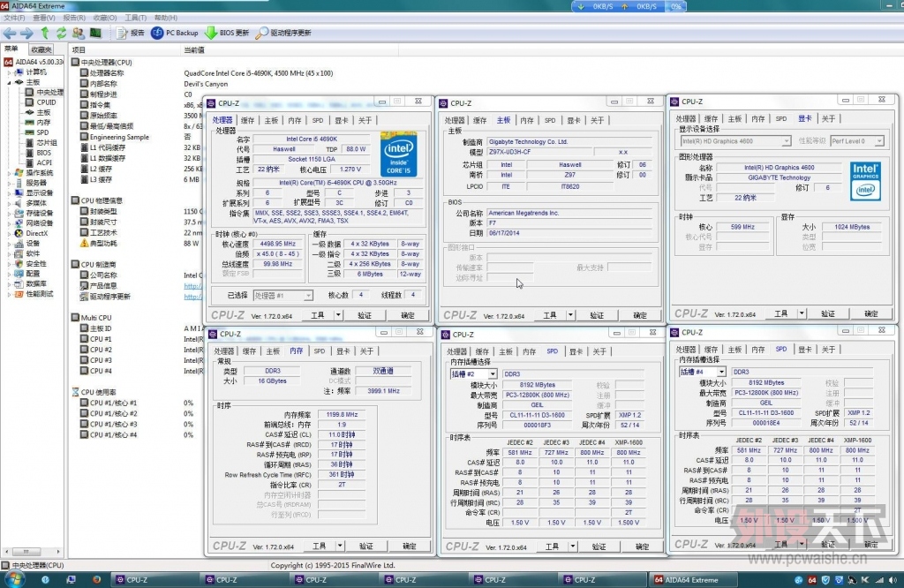Expand the 操作系统 tree node
Viewport: 904px width, 588px height.
[x=9, y=172]
